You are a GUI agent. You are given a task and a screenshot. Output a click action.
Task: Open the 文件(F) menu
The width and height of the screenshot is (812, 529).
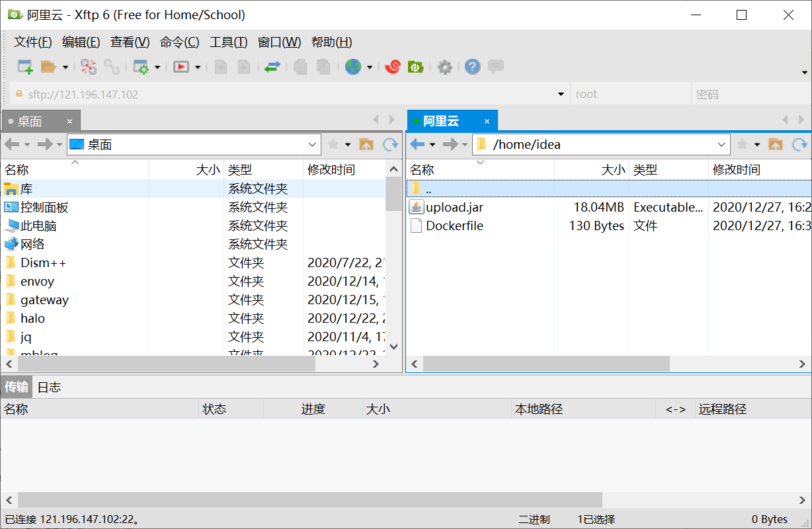(33, 42)
